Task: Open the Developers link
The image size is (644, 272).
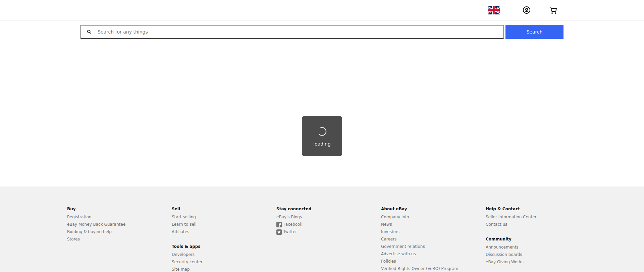Action: [183, 255]
